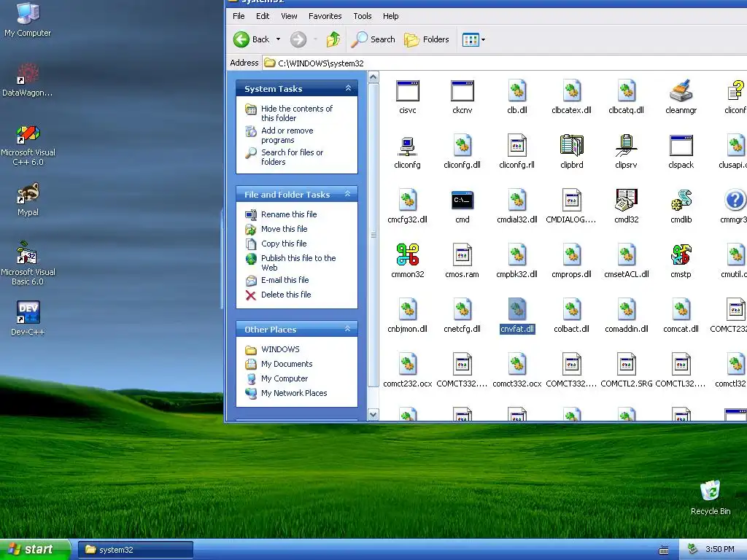747x560 pixels.
Task: Go to My Documents in Other Places
Action: tap(286, 364)
